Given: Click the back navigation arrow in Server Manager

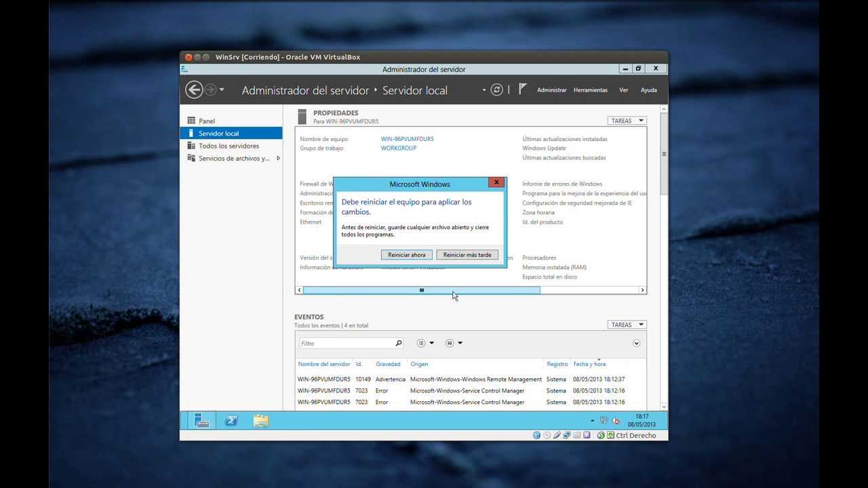Looking at the screenshot, I should point(194,89).
